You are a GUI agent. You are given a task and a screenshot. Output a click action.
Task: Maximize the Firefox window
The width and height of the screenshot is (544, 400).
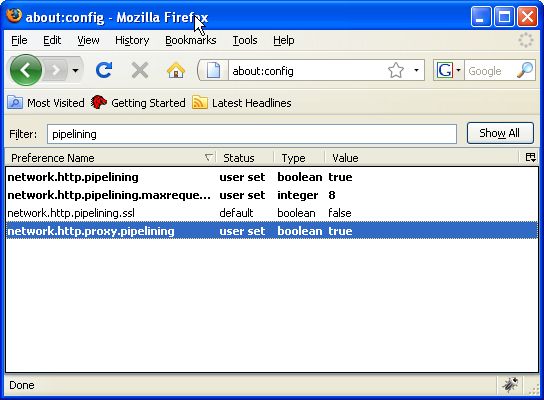pos(504,16)
